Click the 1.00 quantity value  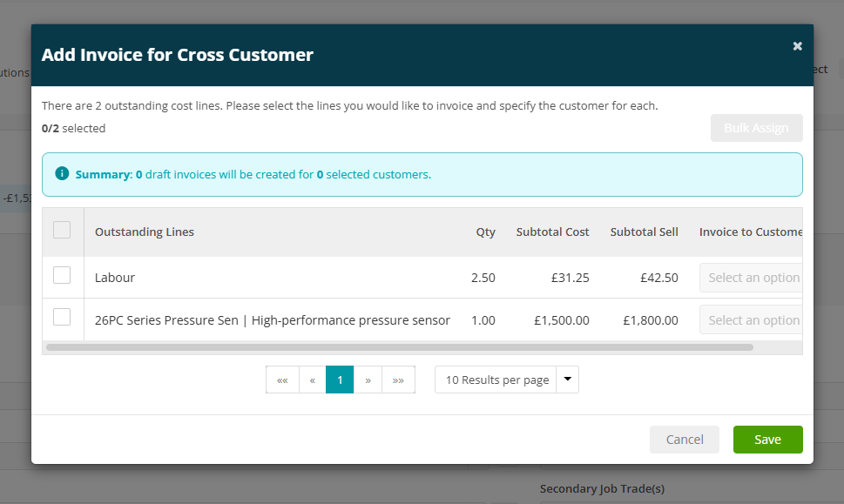coord(483,320)
